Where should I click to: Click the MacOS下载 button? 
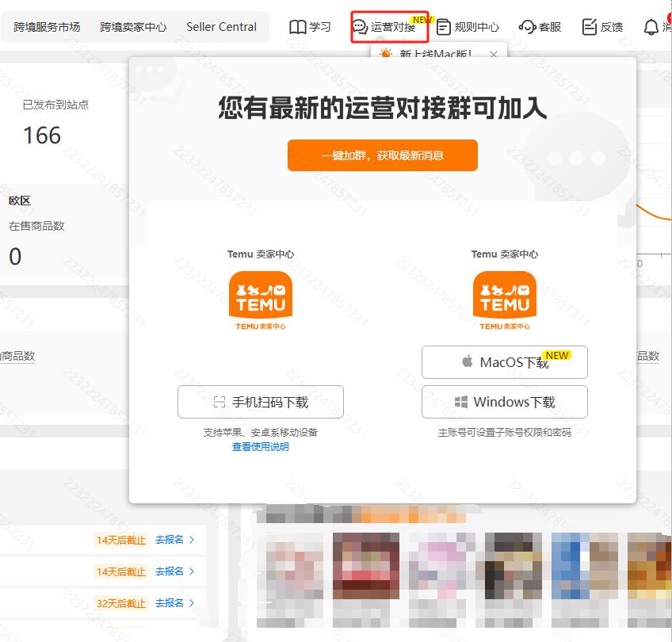(x=505, y=362)
